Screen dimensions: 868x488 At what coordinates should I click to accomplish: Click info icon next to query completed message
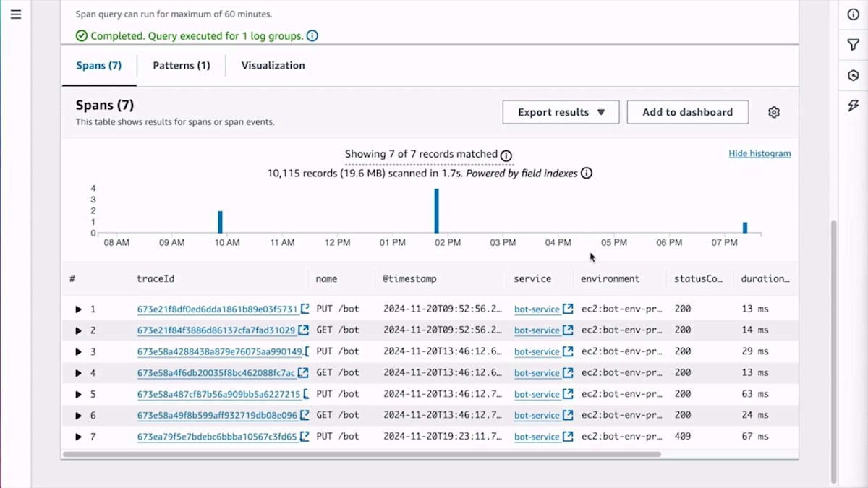(312, 35)
